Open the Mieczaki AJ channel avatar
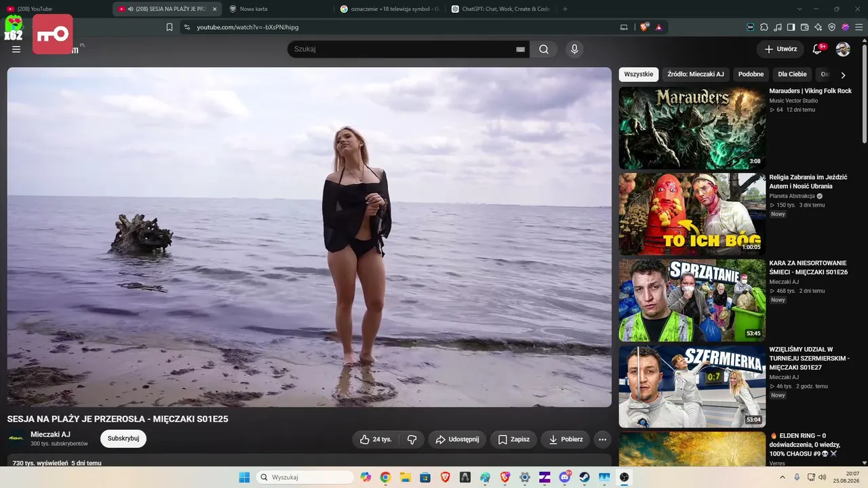Viewport: 868px width, 488px height. point(16,439)
